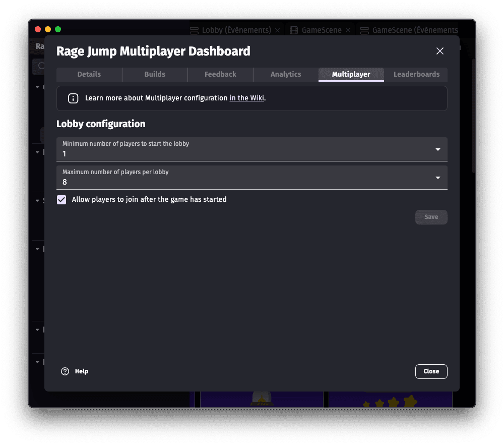Click the scene icon on GameScene (Évènements) tab
Viewport: 504px width, 445px height.
point(364,30)
